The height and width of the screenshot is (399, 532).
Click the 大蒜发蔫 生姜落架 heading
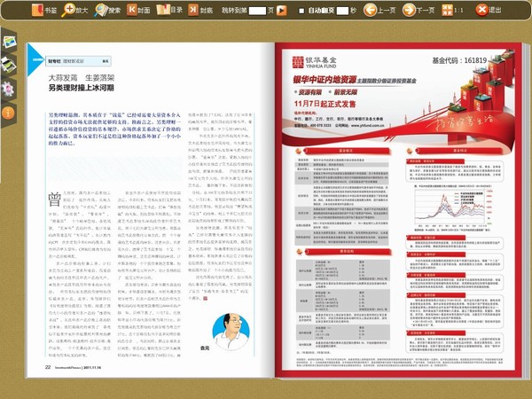[x=81, y=78]
